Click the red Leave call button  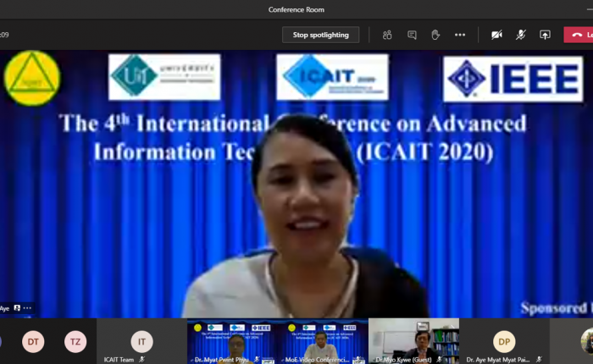579,35
